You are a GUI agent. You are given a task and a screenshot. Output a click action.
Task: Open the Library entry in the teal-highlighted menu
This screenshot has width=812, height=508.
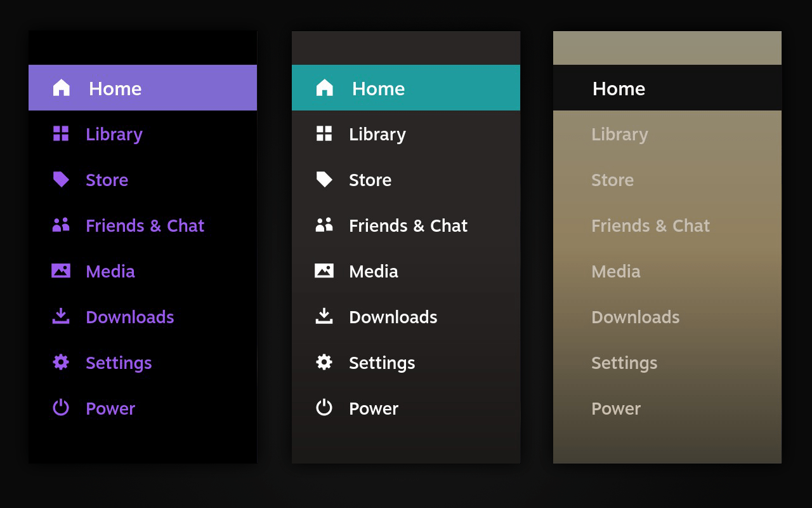click(x=377, y=134)
